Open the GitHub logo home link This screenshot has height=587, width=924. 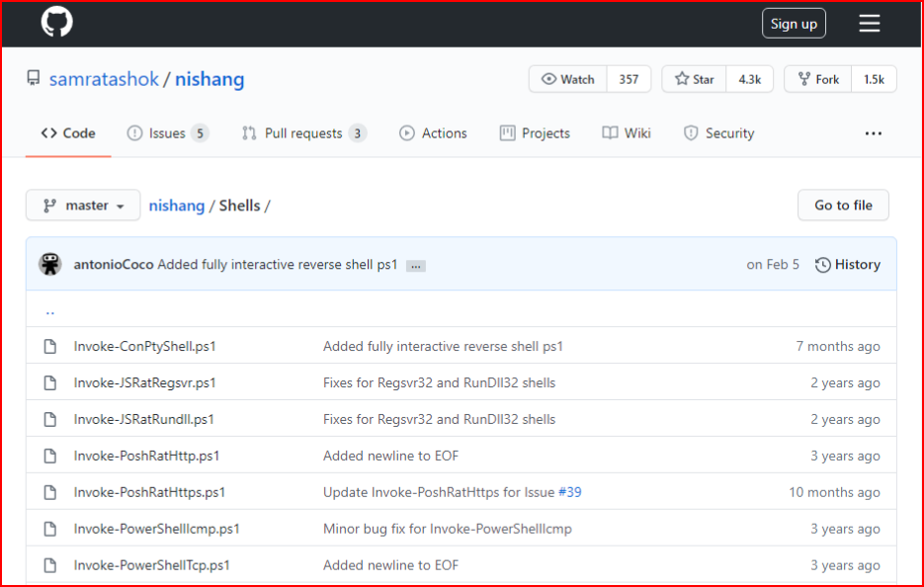(x=56, y=23)
